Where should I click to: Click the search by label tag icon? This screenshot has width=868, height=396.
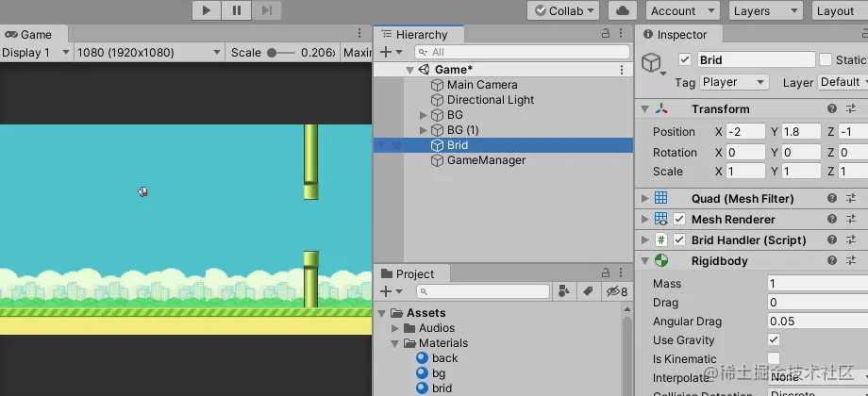pyautogui.click(x=589, y=291)
